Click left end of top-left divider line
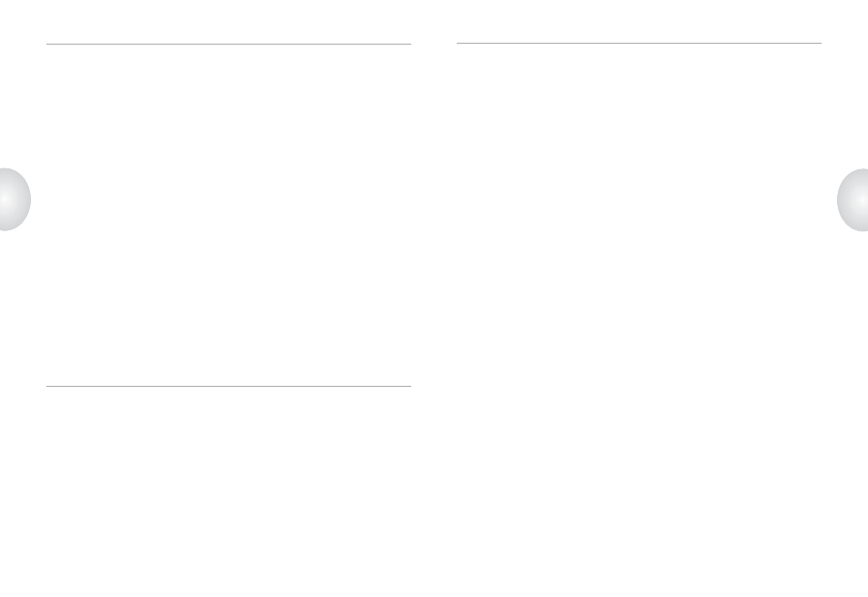868x597 pixels. [47, 44]
